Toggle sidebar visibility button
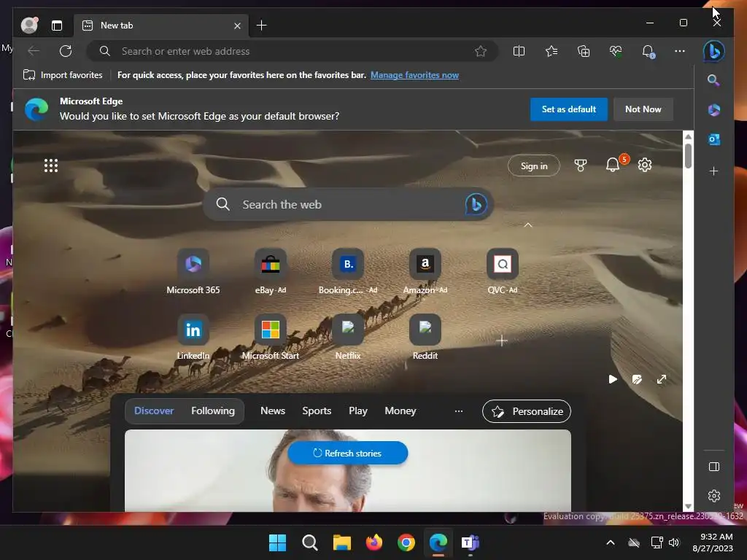747x560 pixels. pyautogui.click(x=713, y=467)
